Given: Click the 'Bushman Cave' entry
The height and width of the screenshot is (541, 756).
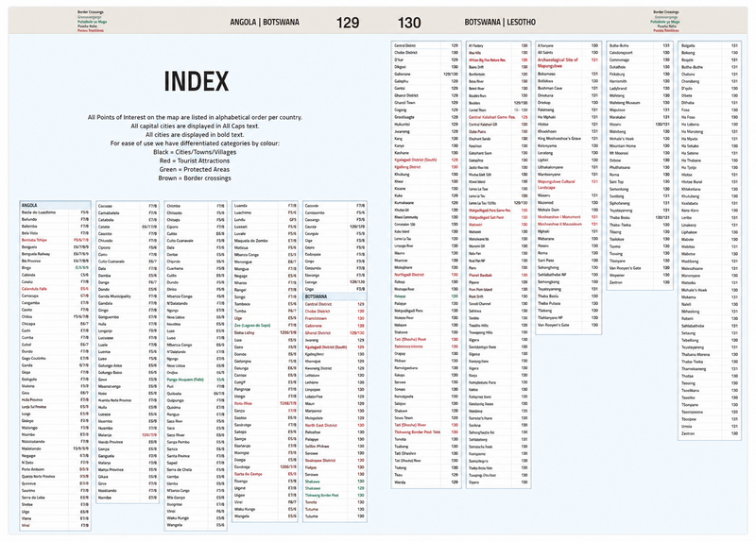Looking at the screenshot, I should pos(550,88).
